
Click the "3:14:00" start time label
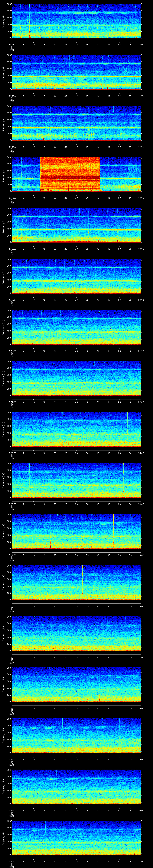tap(12, 44)
